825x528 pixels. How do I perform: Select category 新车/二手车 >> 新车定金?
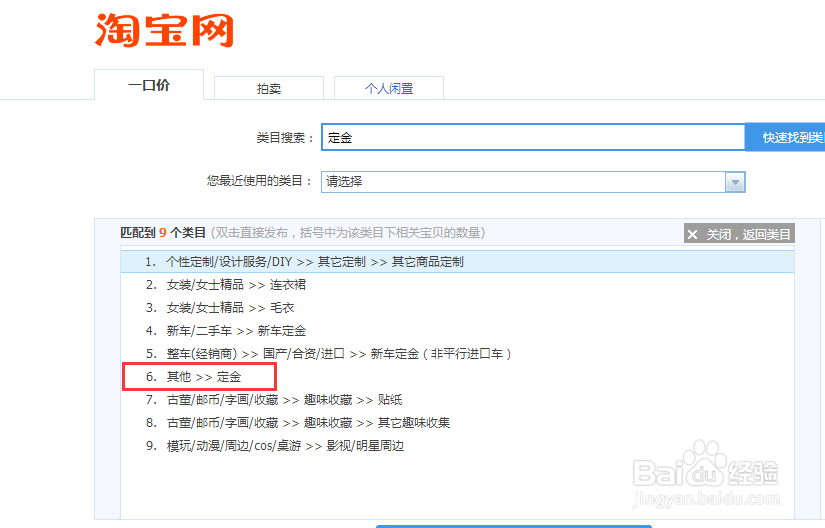(457, 331)
